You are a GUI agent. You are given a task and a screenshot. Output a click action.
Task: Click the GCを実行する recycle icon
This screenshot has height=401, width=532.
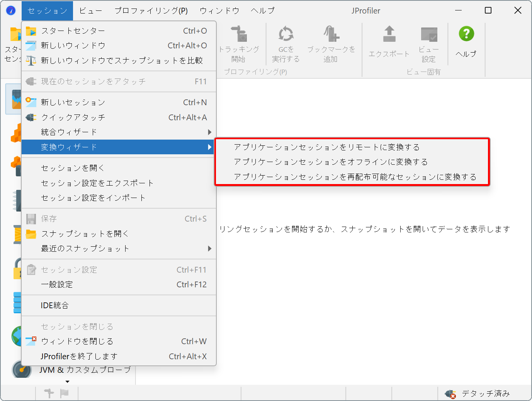(x=286, y=34)
